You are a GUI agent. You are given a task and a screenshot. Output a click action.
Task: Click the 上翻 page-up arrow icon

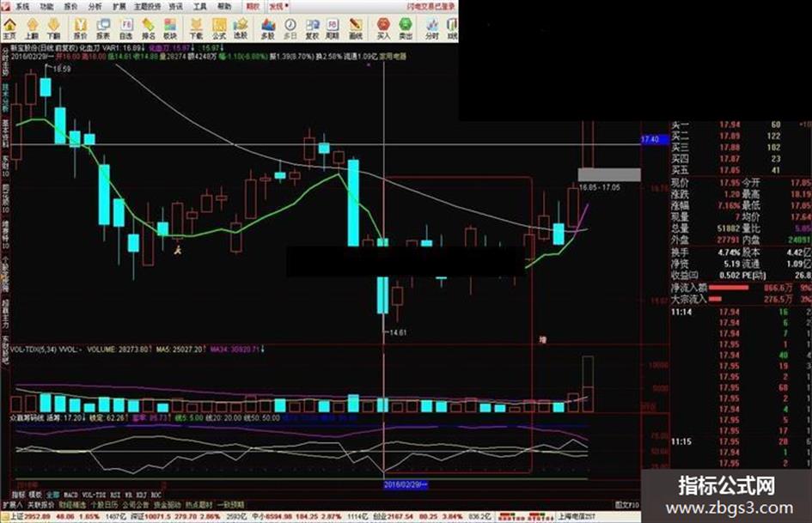click(x=32, y=28)
